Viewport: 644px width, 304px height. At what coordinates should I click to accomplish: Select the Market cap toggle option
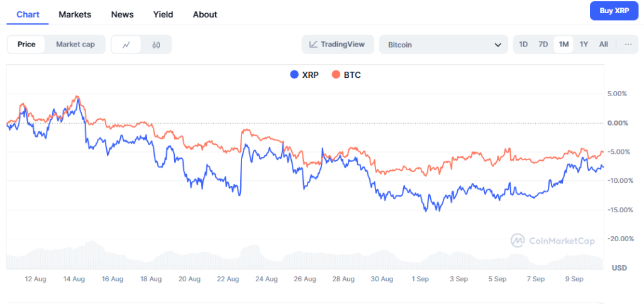point(75,44)
